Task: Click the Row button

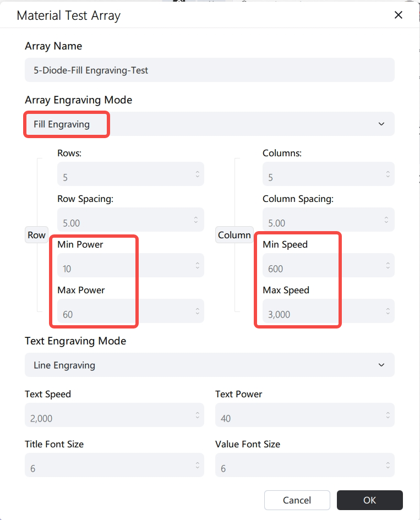Action: click(x=36, y=235)
